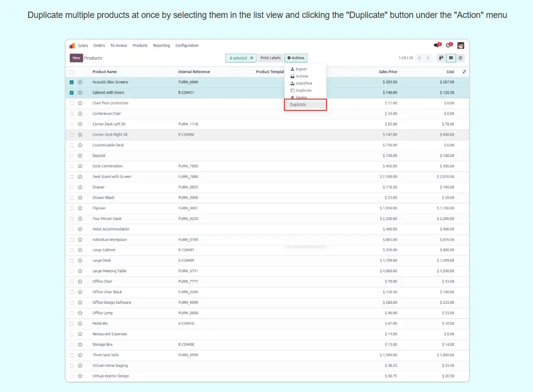Click the New button
The image size is (533, 392).
(x=76, y=58)
